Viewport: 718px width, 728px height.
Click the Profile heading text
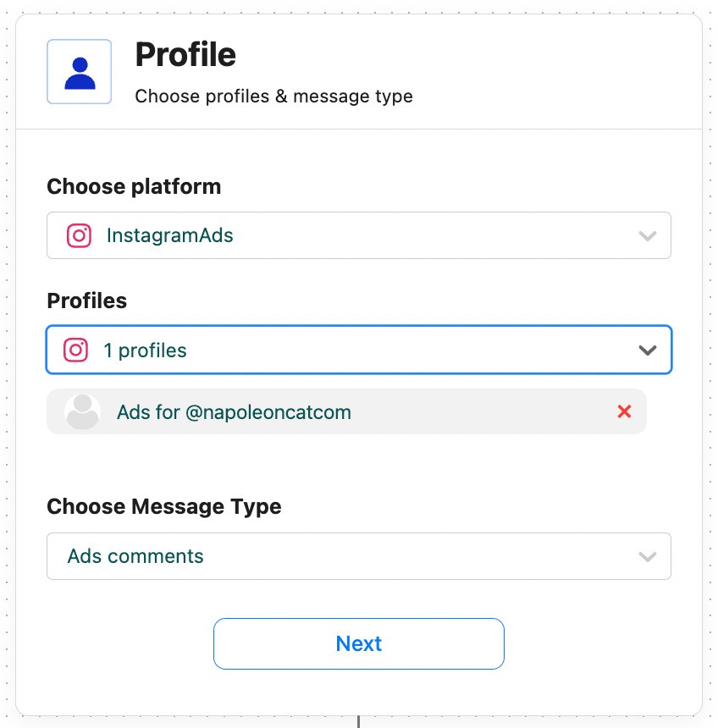pos(185,54)
